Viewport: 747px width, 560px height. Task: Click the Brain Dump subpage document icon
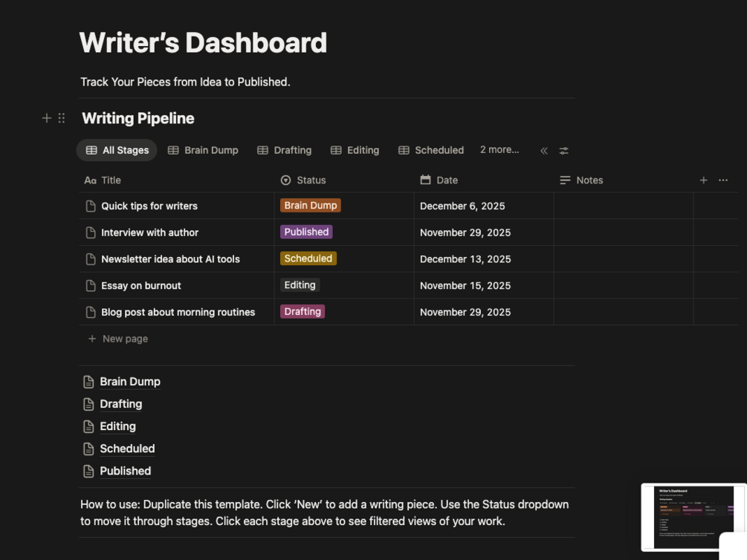[x=88, y=382]
